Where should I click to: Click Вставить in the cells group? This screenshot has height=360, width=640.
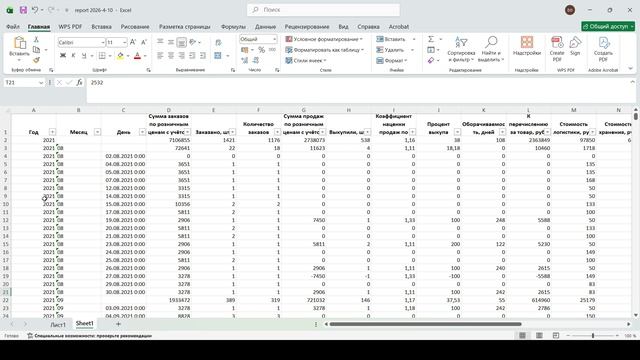(x=391, y=39)
